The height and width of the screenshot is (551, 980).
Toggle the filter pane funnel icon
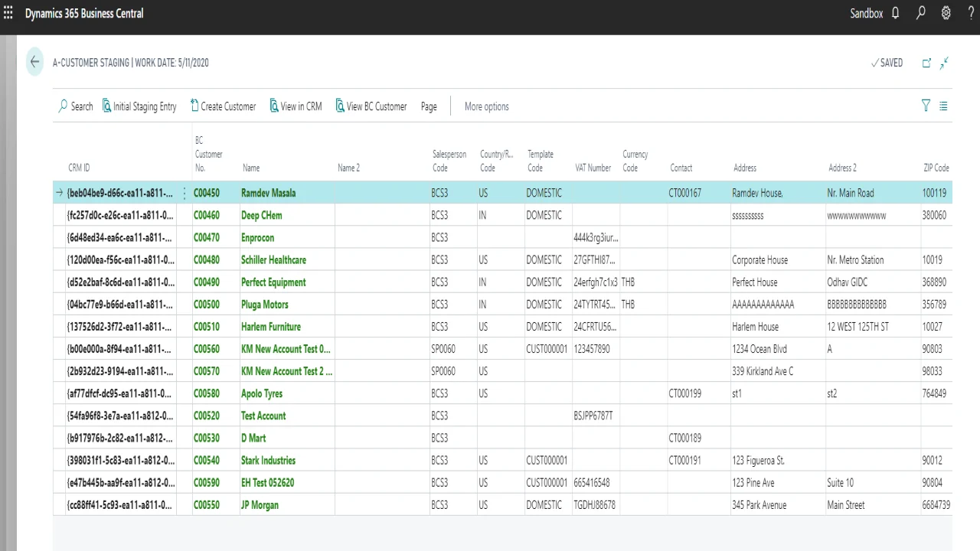pyautogui.click(x=926, y=106)
